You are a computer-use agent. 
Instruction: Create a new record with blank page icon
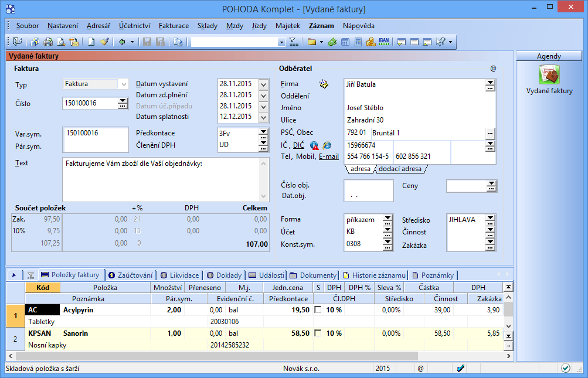tap(91, 42)
